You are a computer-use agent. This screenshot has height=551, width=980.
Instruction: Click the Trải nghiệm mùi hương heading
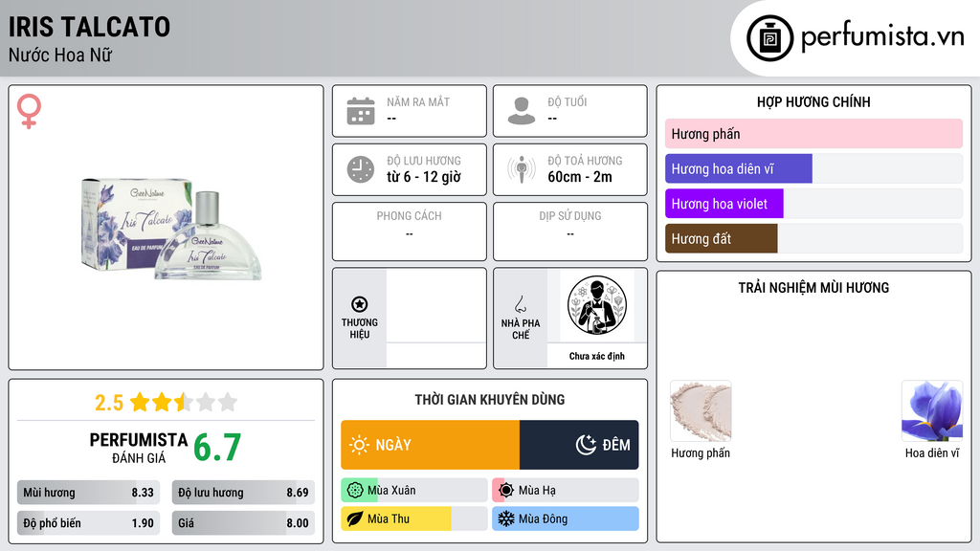pyautogui.click(x=813, y=288)
